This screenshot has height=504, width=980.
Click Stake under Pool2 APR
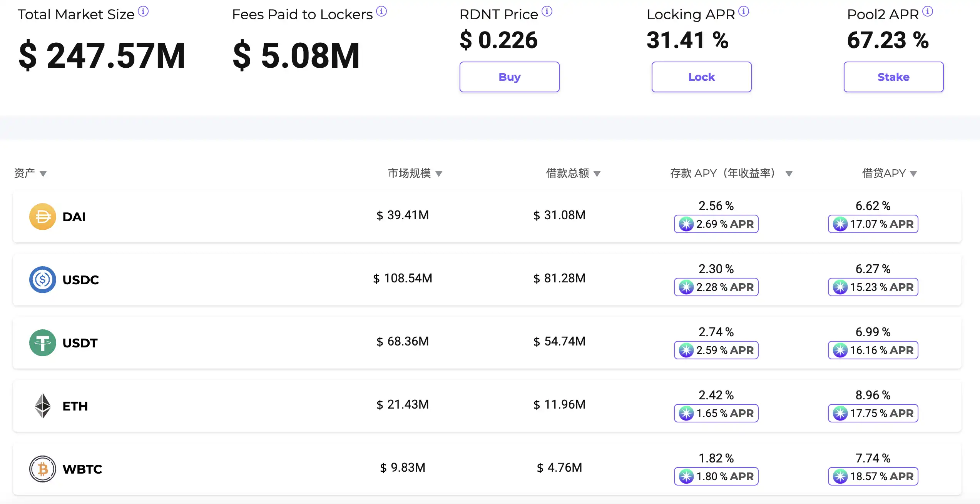point(893,77)
